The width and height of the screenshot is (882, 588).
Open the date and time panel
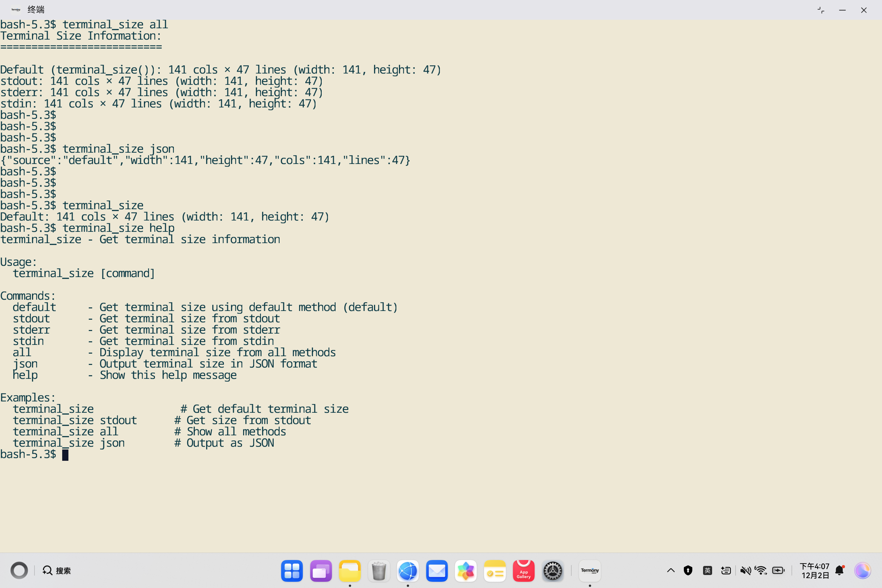pos(814,570)
